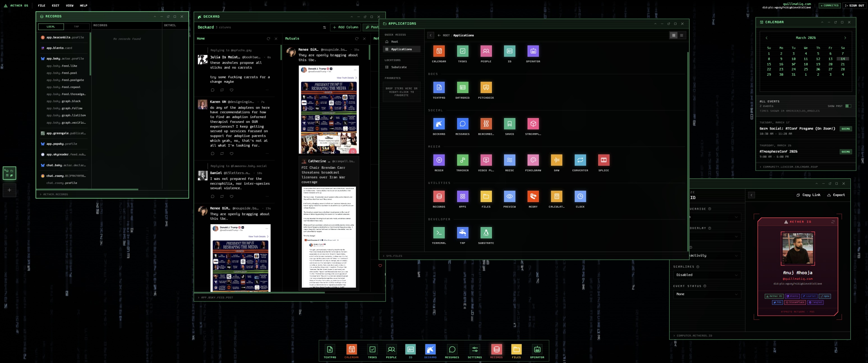The height and width of the screenshot is (363, 868).
Task: Switch to the Tap tab in Records
Action: click(x=77, y=27)
